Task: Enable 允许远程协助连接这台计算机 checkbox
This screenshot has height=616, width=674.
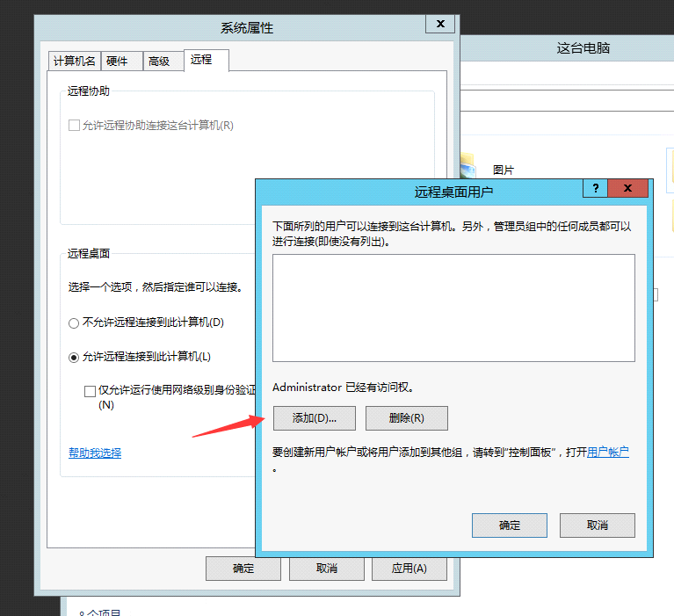Action: pos(75,126)
